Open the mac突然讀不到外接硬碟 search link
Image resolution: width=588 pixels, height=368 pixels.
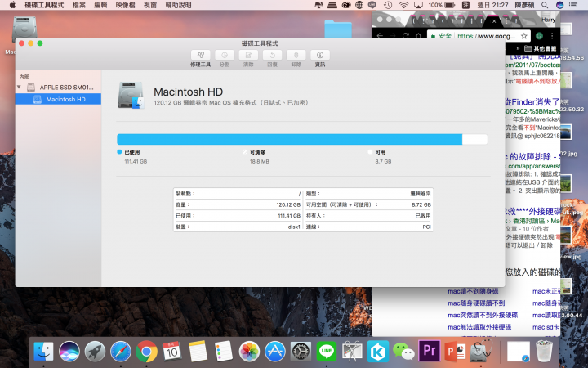(483, 315)
